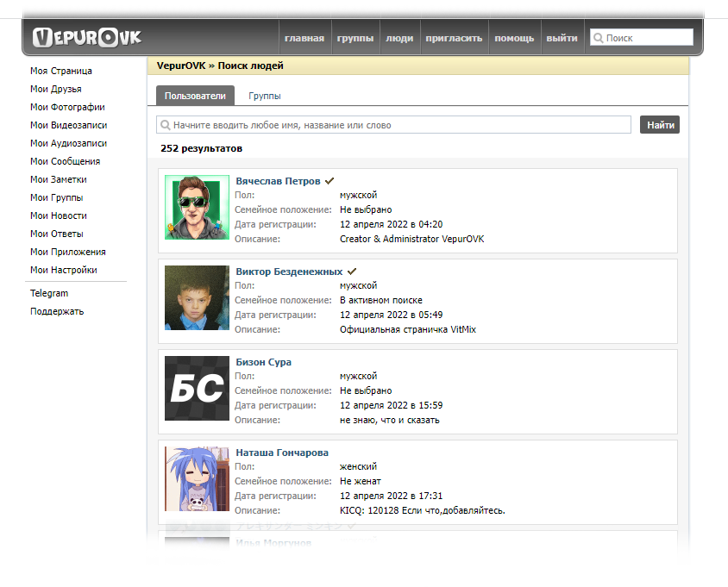Open Вячеслав Петров's avatar picture

(x=197, y=207)
